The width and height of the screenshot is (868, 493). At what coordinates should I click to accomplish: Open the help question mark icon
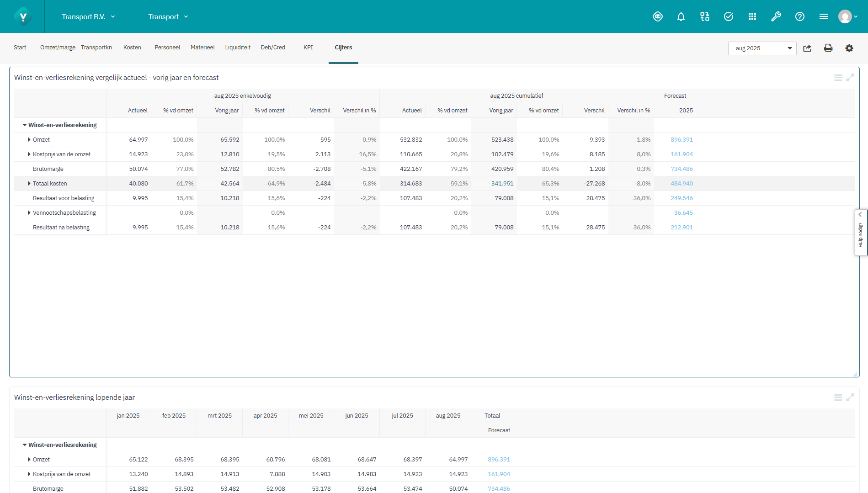click(x=799, y=17)
